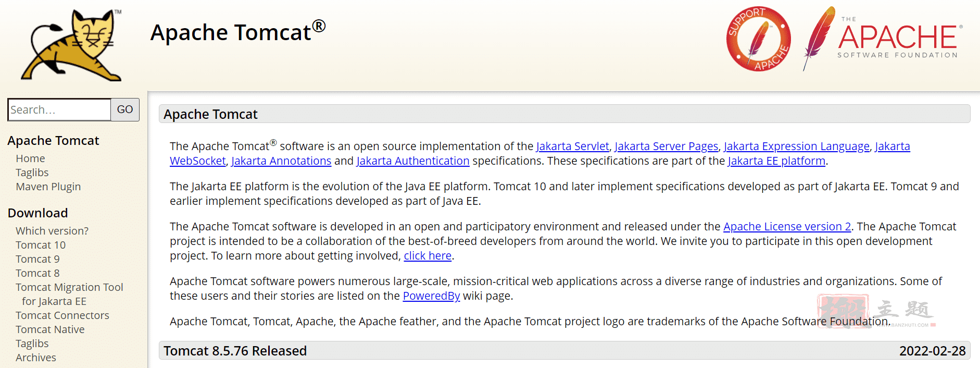Go to Tomcat 8 download page
Viewport: 980px width, 368px height.
(x=37, y=273)
